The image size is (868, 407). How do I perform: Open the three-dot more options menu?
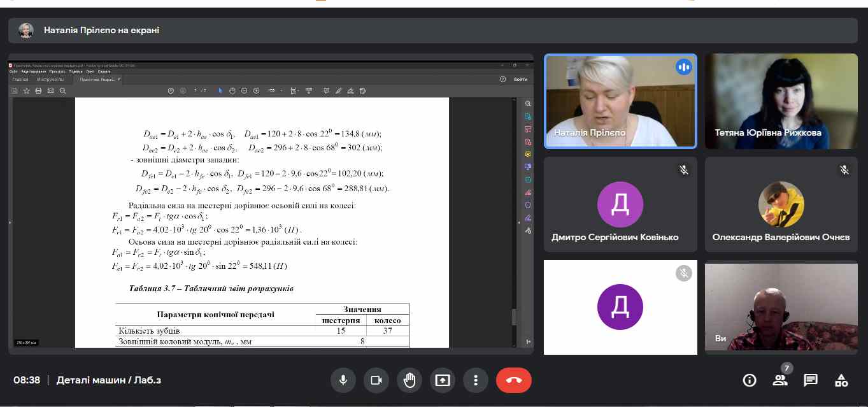[x=475, y=380]
